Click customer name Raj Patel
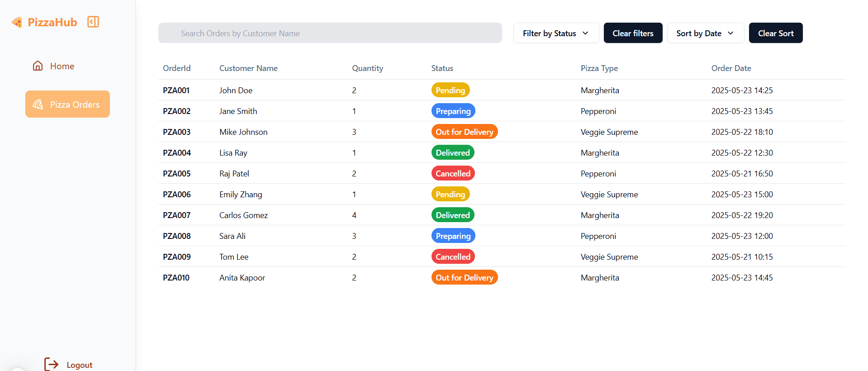Image resolution: width=868 pixels, height=371 pixels. point(234,173)
